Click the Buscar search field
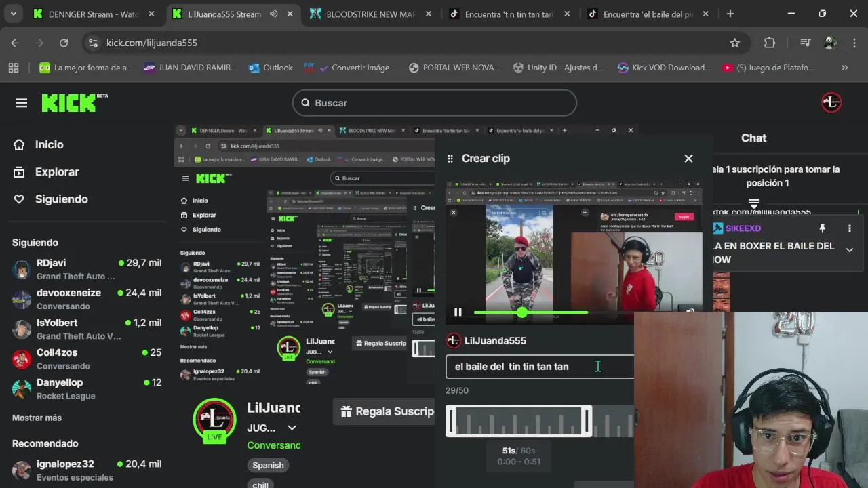868x488 pixels. coord(435,103)
